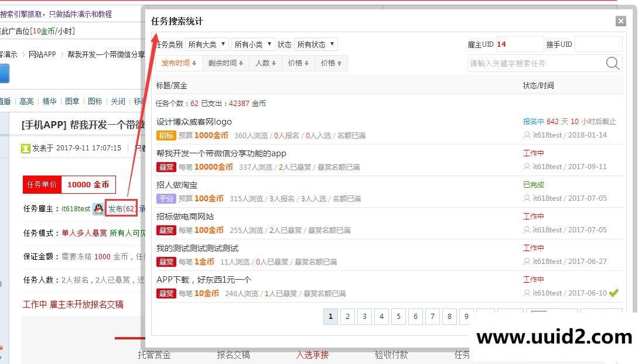Focus the 接手UID input box

click(x=598, y=44)
